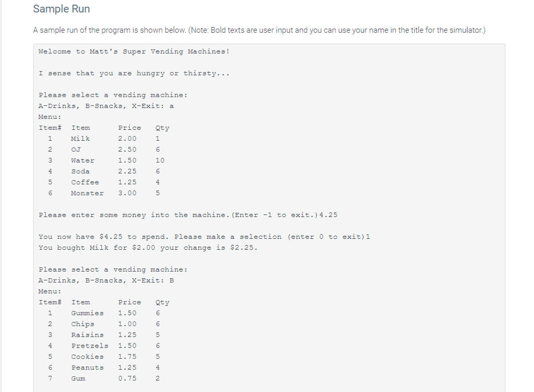This screenshot has width=534, height=392.
Task: Click the 'Please enter some money' line
Action: click(x=188, y=215)
